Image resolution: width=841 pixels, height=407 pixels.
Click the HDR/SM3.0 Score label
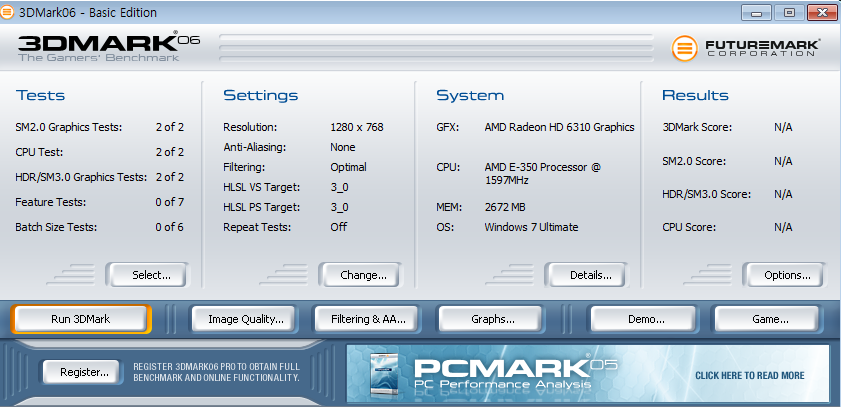706,194
